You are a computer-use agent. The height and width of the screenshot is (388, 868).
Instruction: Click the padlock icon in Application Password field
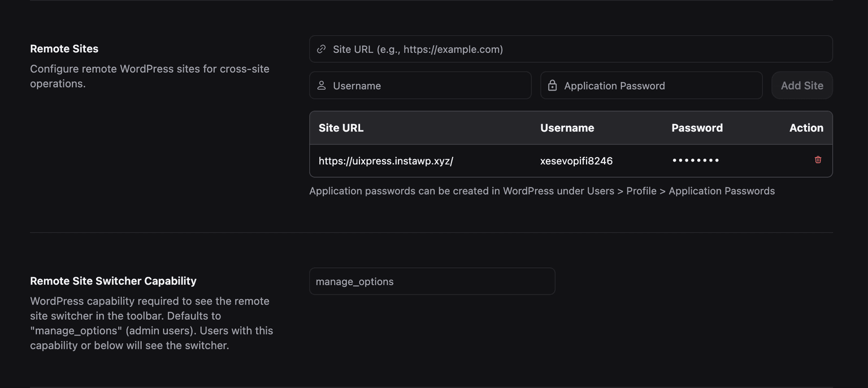point(552,85)
